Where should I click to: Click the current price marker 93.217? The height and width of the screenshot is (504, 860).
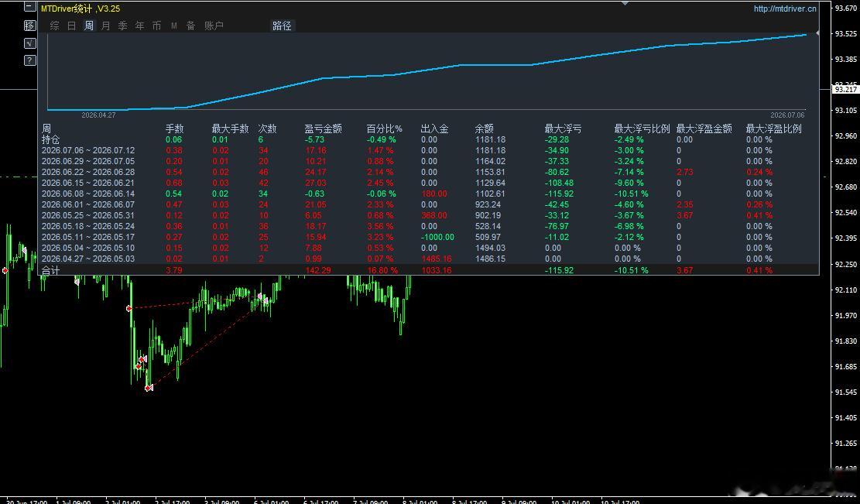(846, 89)
